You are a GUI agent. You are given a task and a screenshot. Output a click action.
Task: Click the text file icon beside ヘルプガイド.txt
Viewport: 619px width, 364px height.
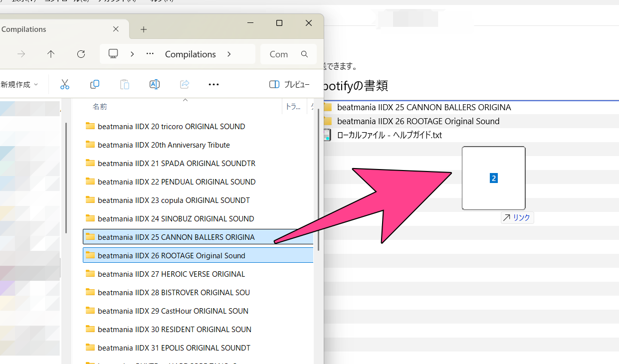tap(328, 135)
